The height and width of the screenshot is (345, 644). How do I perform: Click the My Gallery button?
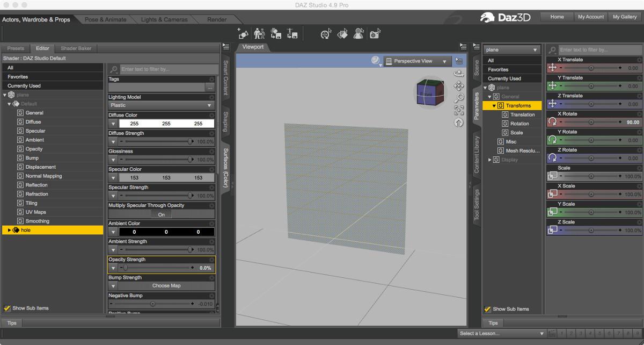(625, 17)
